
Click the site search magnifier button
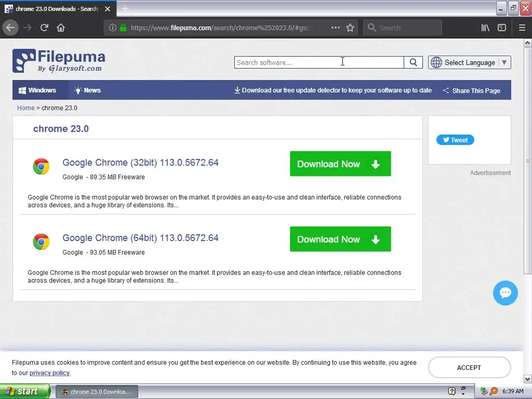click(413, 62)
